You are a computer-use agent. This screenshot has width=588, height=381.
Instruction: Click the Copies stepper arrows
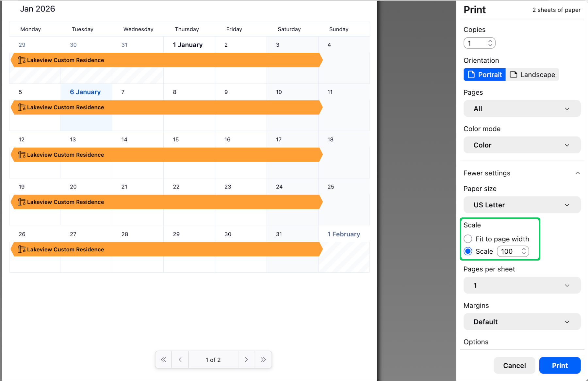pyautogui.click(x=490, y=43)
